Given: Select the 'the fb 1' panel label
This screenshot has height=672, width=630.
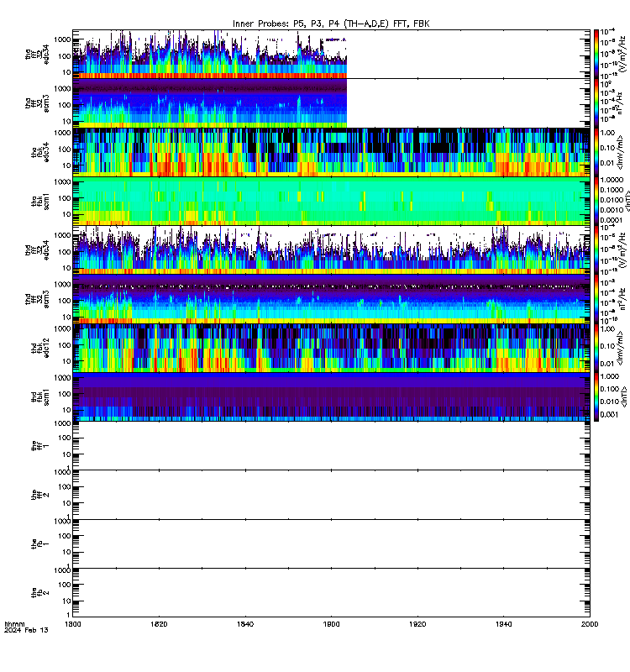Looking at the screenshot, I should tap(39, 543).
